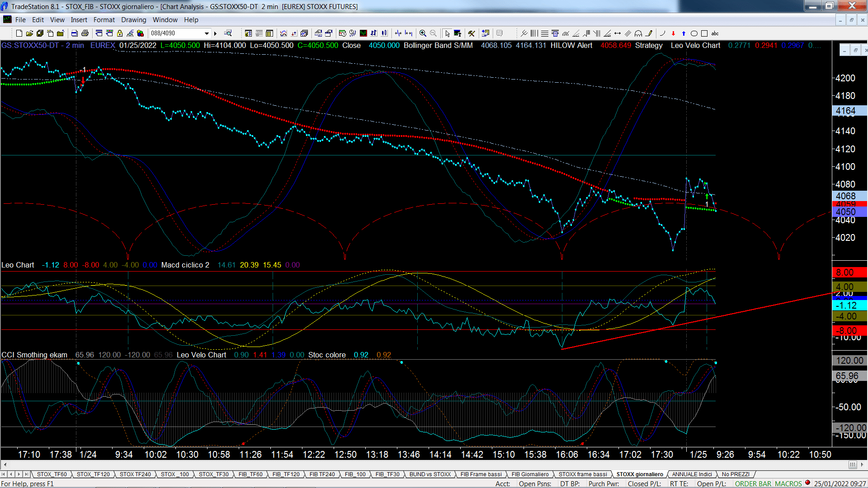Select the Andrews pitchfork drawing tool

point(524,33)
